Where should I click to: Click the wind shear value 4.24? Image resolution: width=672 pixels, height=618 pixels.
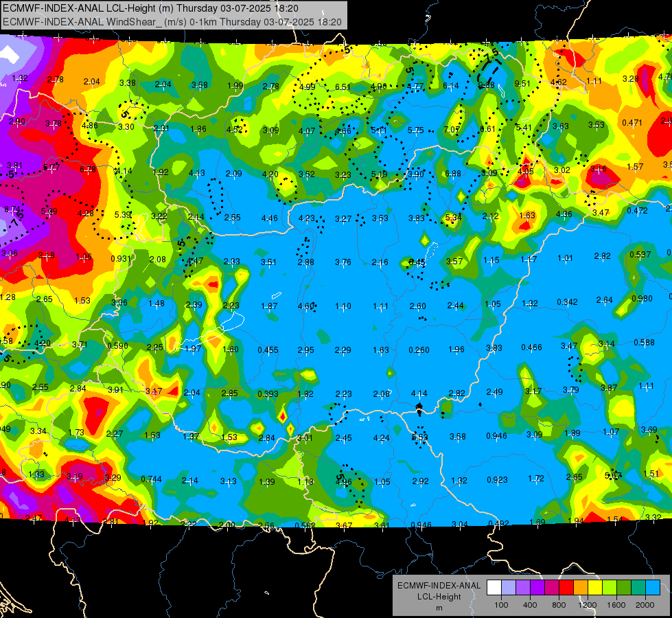pos(382,438)
